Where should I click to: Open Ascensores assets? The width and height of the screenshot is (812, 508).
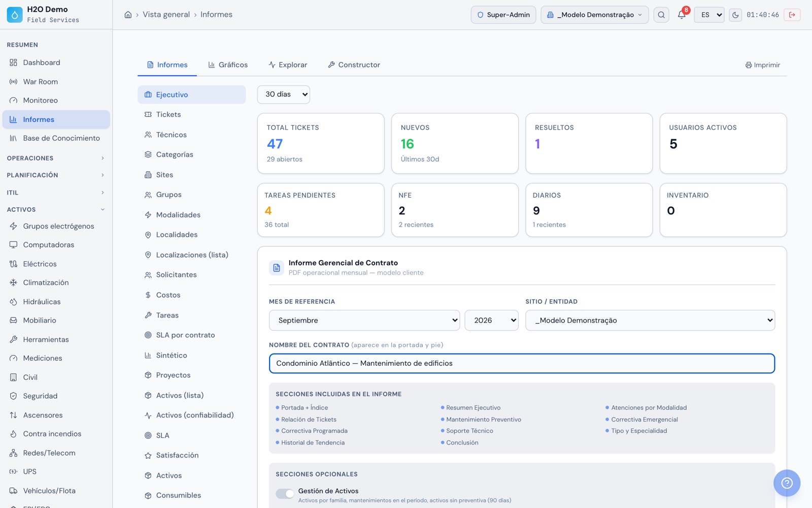[x=56, y=415]
